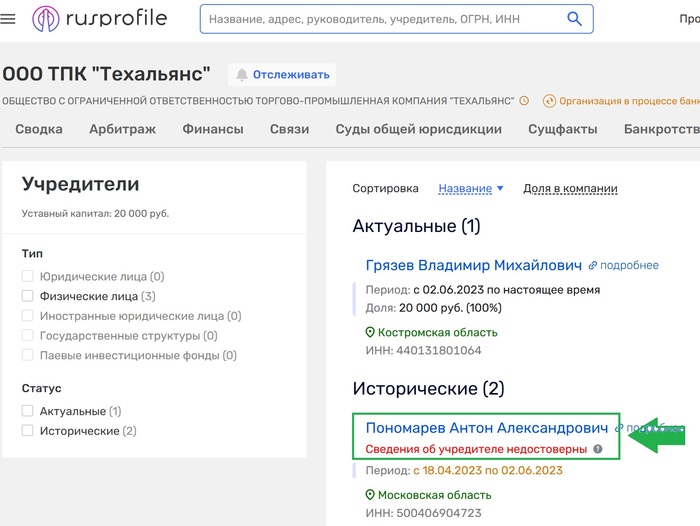Click the search magnifier icon
Viewport: 700px width, 526px height.
pyautogui.click(x=574, y=19)
